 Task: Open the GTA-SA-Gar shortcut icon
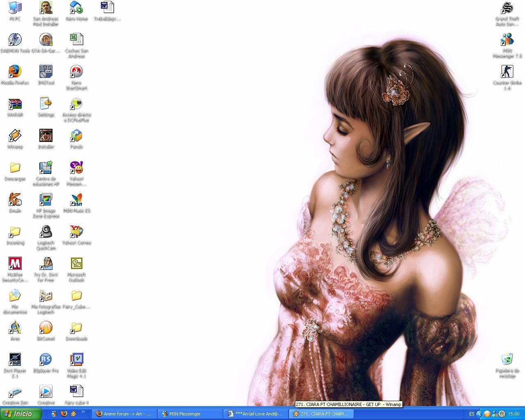pos(46,43)
